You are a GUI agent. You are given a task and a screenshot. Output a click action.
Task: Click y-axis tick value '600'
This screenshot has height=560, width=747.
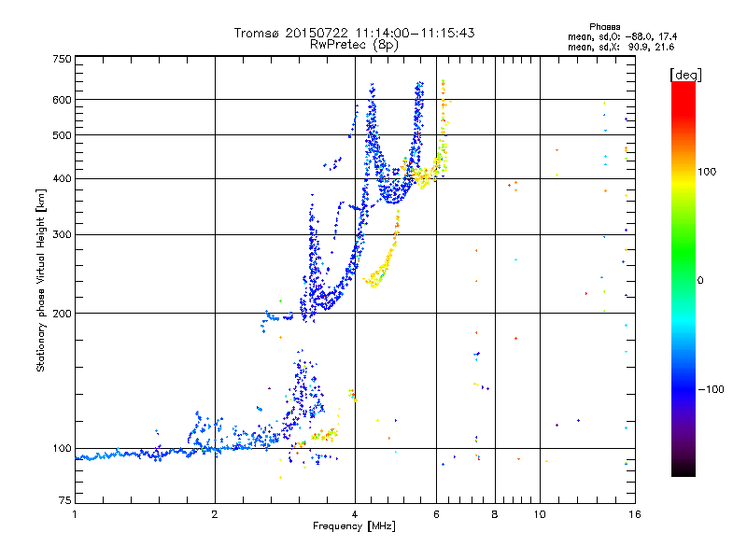62,100
